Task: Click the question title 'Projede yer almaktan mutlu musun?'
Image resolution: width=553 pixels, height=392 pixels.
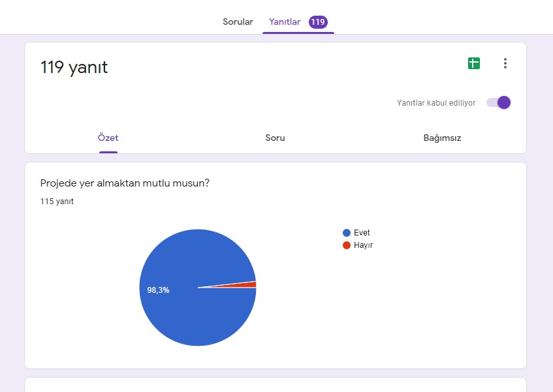Action: (125, 183)
